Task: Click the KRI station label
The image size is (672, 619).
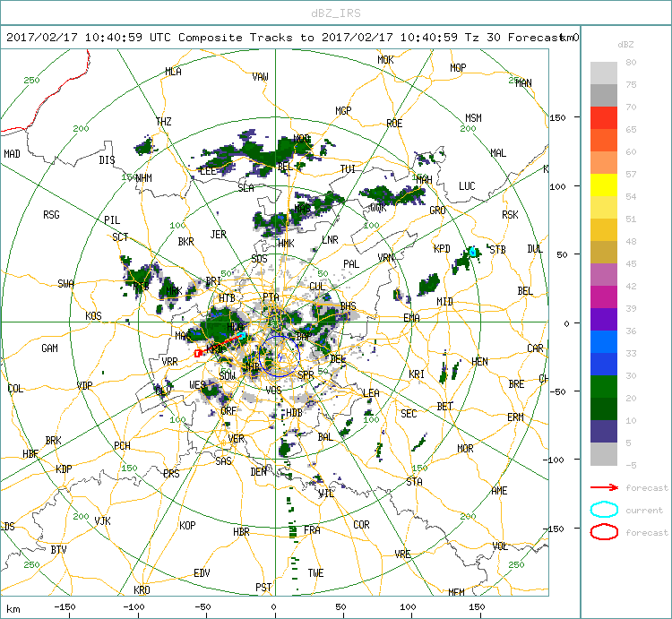Action: click(x=416, y=374)
